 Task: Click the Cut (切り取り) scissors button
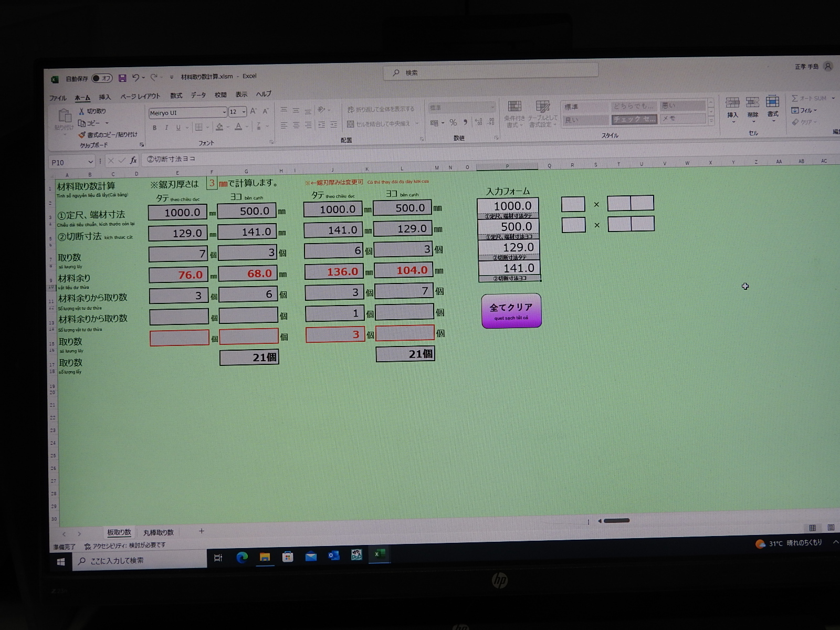point(92,111)
